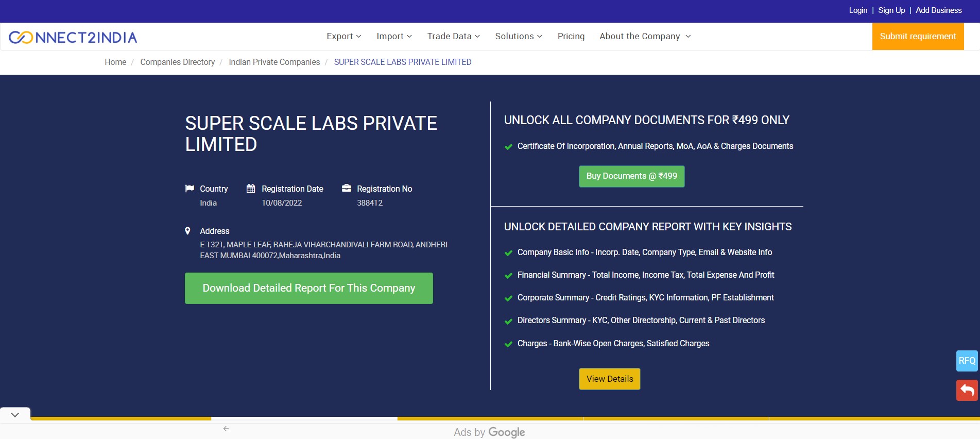
Task: Click checkmark beside Company Basic Info
Action: [508, 253]
